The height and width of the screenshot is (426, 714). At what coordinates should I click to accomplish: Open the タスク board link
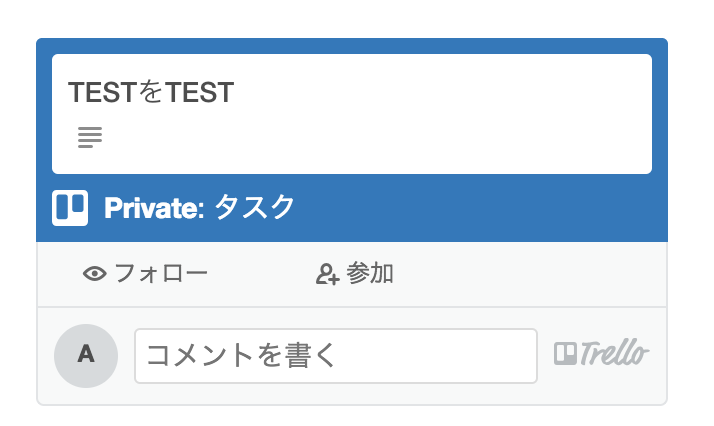pyautogui.click(x=255, y=208)
